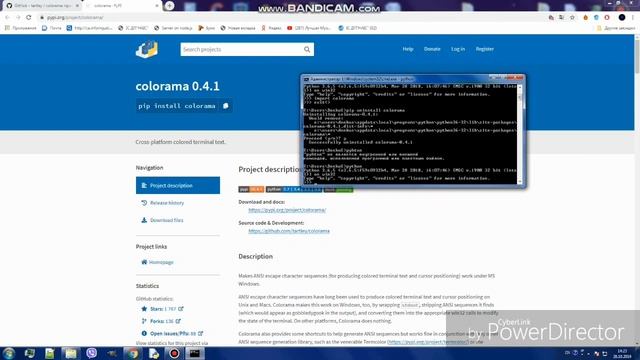Copy the pip install colorama command
640x360 pixels.
pyautogui.click(x=226, y=106)
